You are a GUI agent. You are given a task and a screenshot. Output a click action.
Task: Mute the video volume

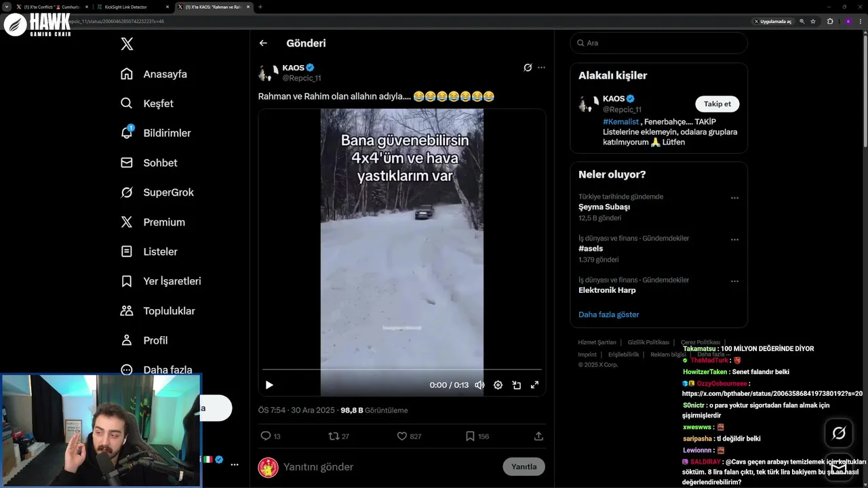coord(479,385)
